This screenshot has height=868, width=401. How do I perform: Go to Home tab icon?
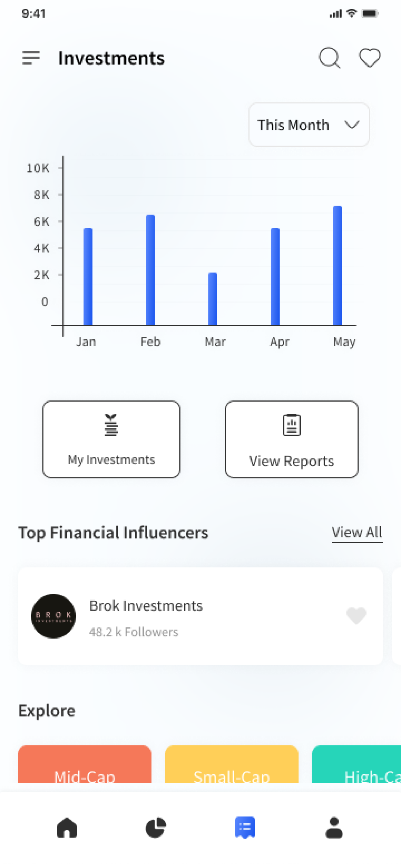67,828
